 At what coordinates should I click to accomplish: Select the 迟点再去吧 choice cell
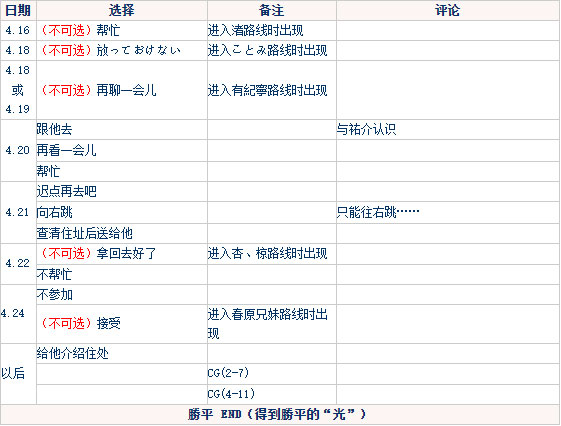(x=122, y=191)
